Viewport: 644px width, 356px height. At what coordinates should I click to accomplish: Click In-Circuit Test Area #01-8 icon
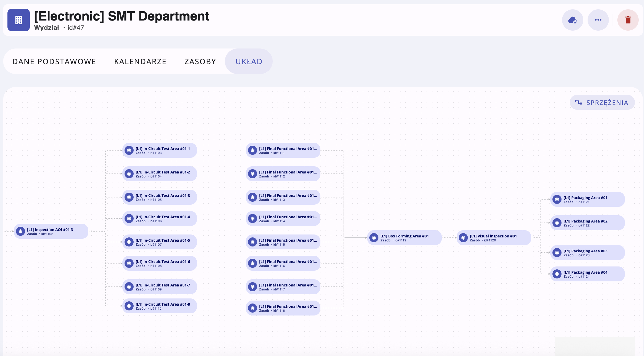(129, 306)
